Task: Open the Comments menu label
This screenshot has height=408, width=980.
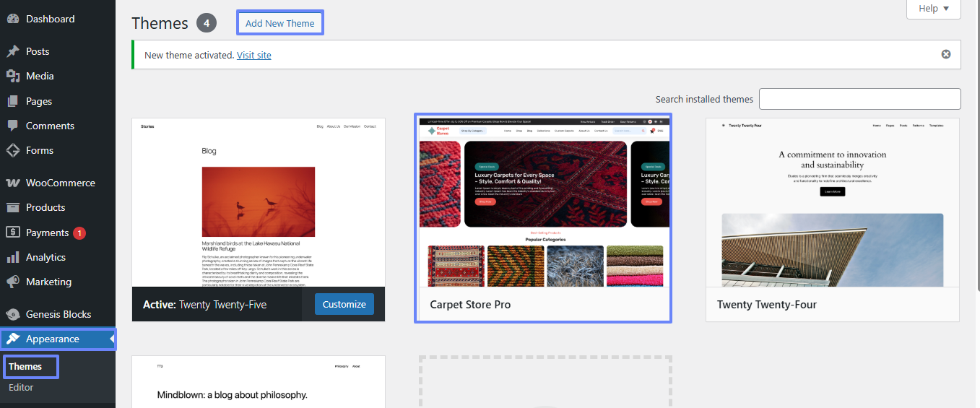Action: (x=50, y=126)
